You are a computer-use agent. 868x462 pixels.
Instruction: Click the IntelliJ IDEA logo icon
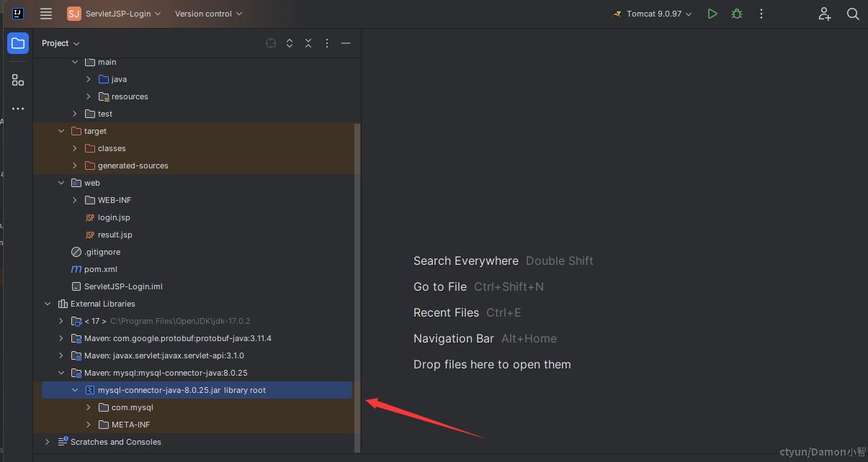pyautogui.click(x=18, y=14)
